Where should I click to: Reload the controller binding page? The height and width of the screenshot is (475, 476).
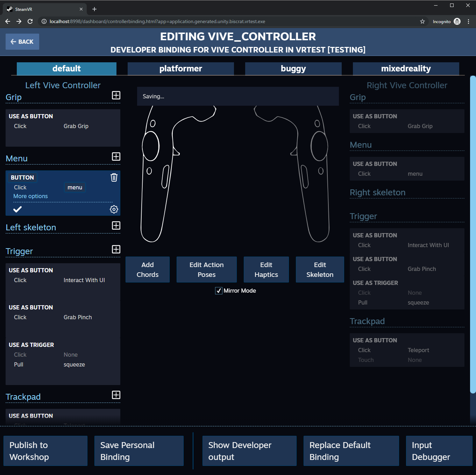click(x=30, y=21)
